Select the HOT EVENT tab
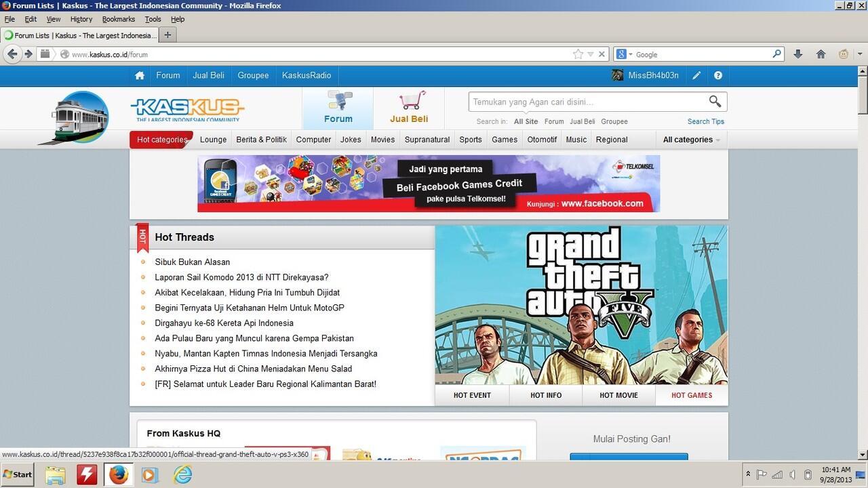The width and height of the screenshot is (868, 488). tap(472, 395)
